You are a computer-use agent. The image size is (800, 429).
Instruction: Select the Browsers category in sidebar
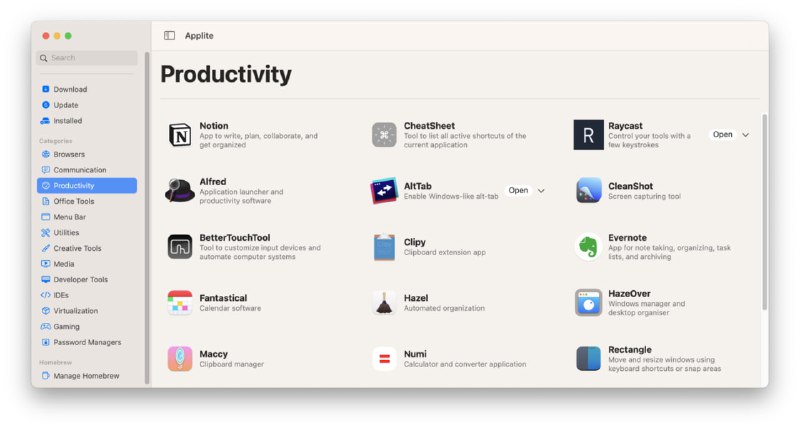[x=69, y=154]
